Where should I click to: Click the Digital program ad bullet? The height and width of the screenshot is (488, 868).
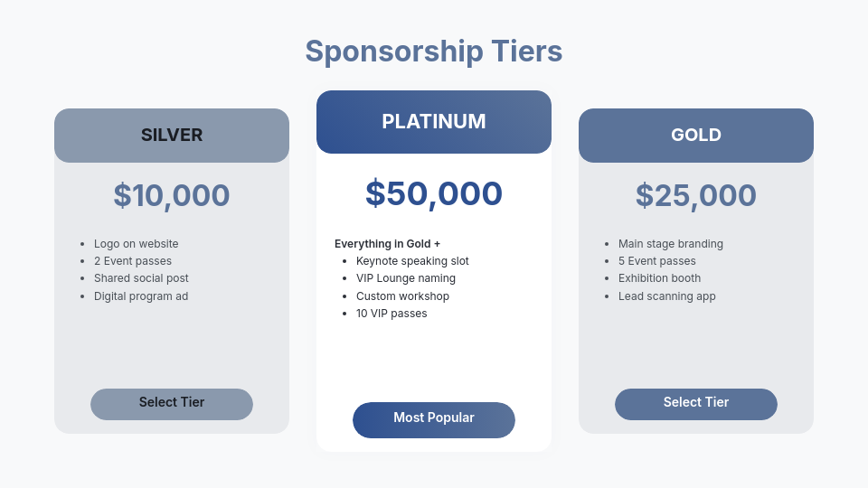141,296
